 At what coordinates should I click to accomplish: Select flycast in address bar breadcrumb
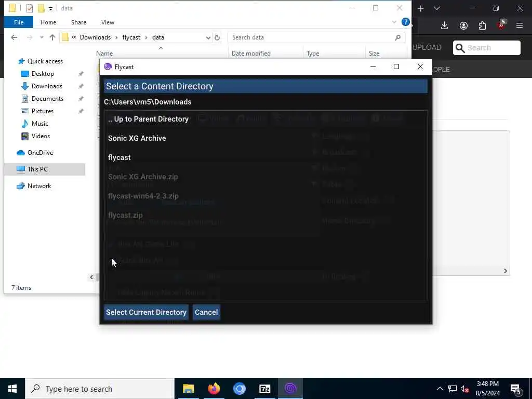coord(131,37)
